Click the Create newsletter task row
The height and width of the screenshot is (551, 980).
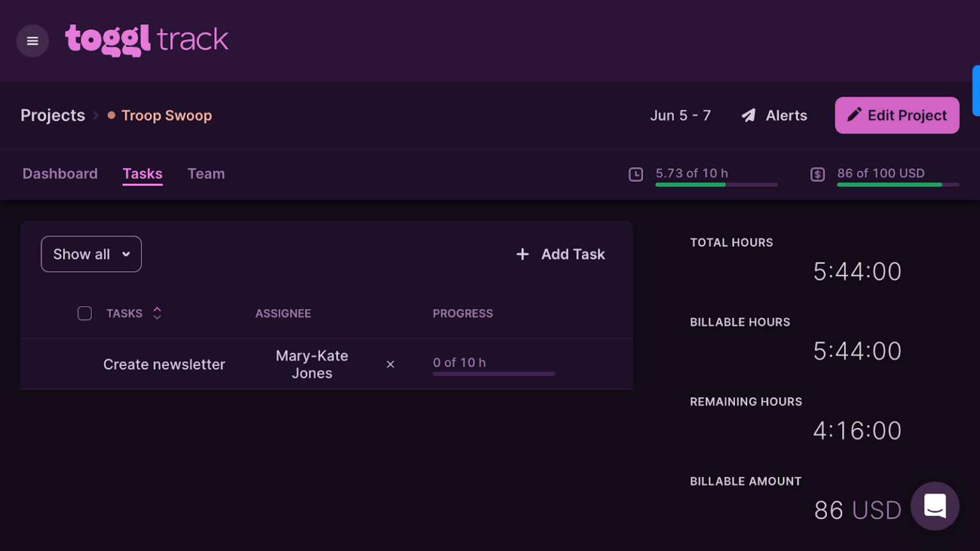tap(164, 364)
